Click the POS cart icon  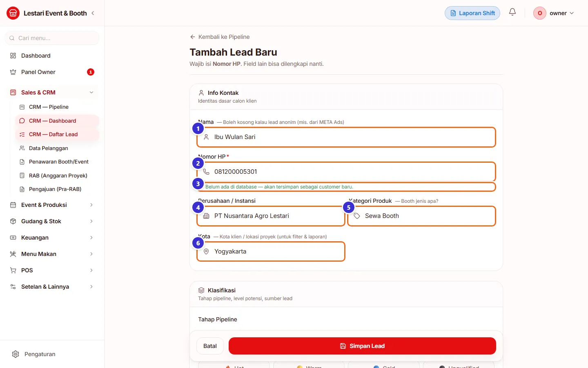pyautogui.click(x=13, y=270)
